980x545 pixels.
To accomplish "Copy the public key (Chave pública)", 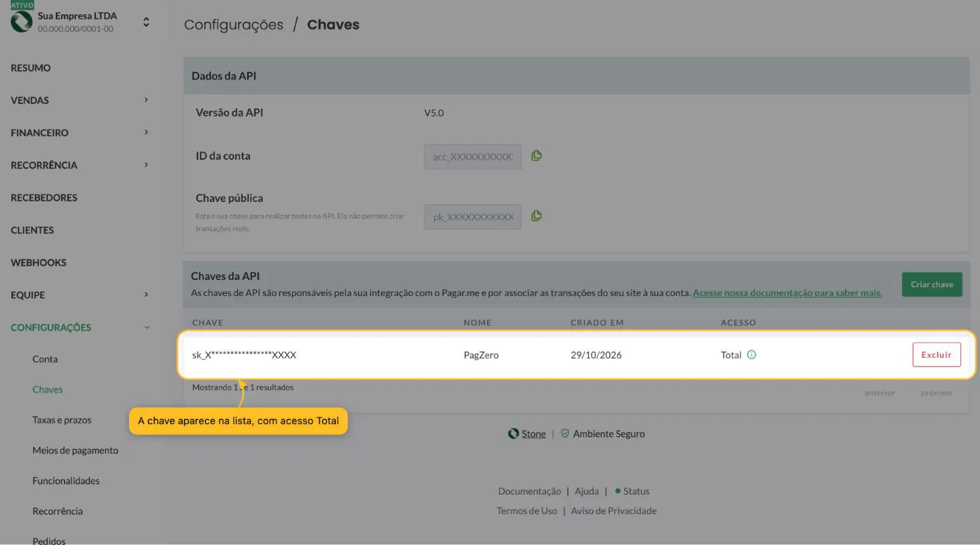I will point(536,216).
